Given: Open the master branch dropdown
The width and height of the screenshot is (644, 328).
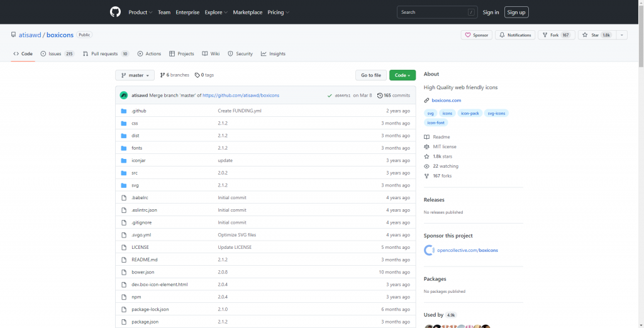Looking at the screenshot, I should coord(135,75).
